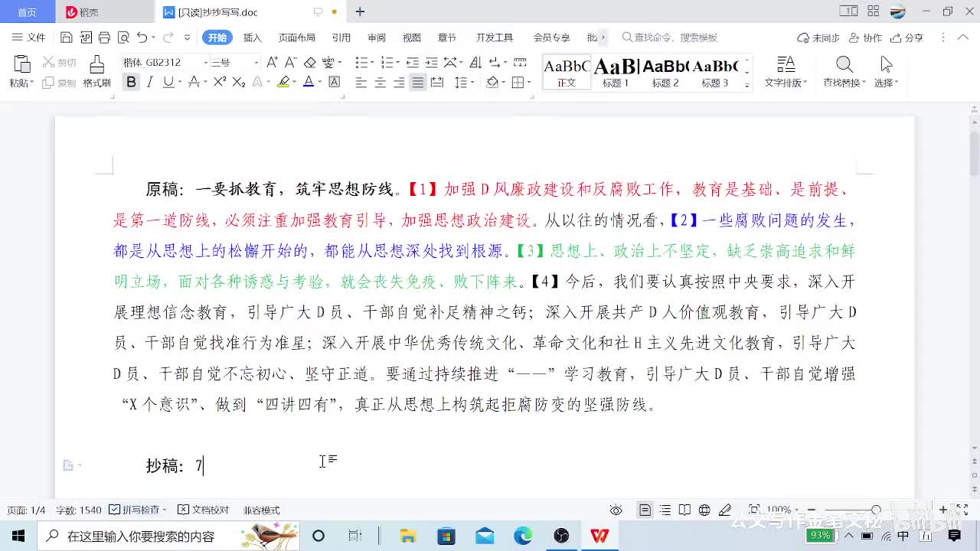Open Find and Replace magnifier

(x=844, y=64)
